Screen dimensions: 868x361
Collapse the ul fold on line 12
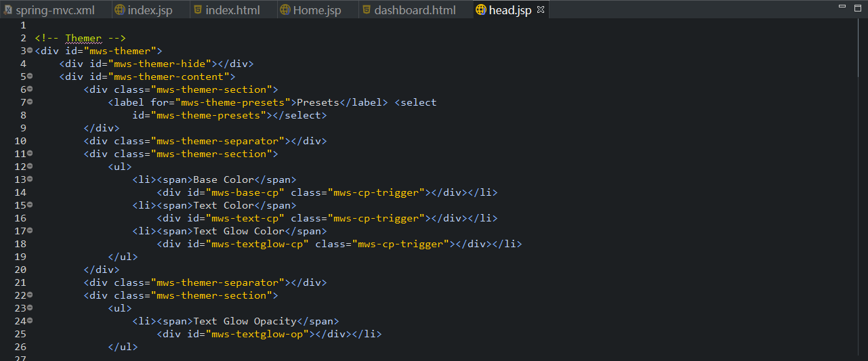tap(30, 166)
